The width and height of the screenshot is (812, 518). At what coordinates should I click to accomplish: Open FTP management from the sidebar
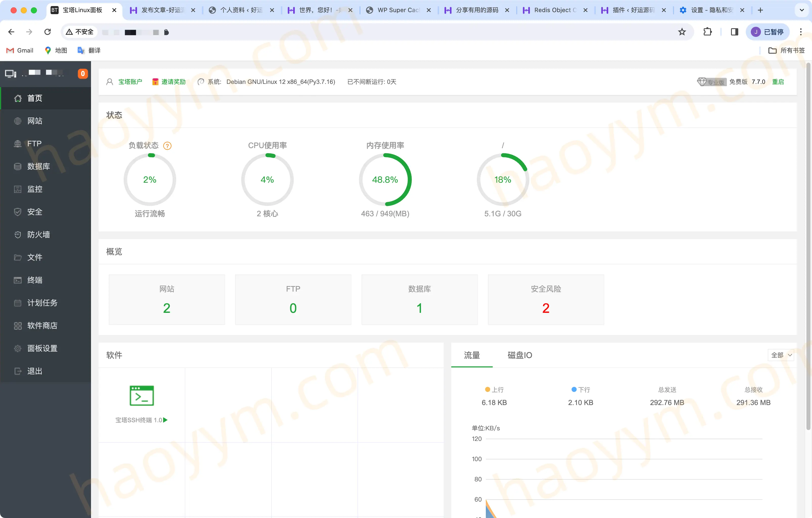coord(34,143)
